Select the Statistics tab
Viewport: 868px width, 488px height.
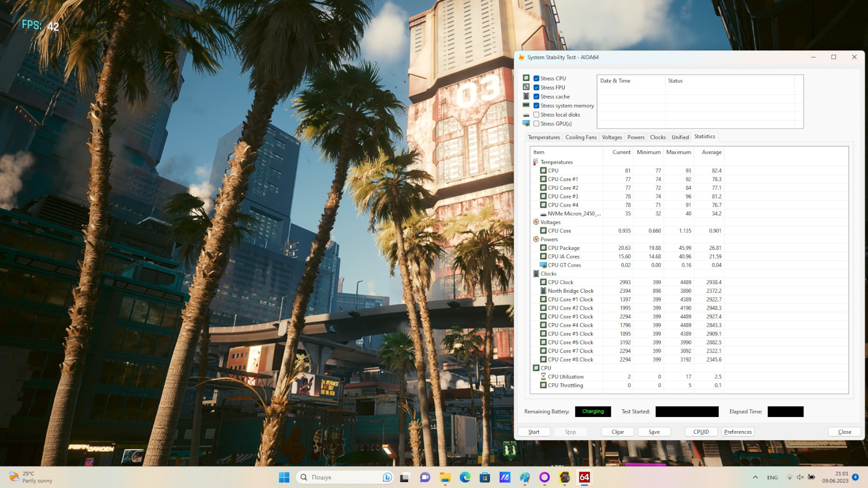point(704,137)
